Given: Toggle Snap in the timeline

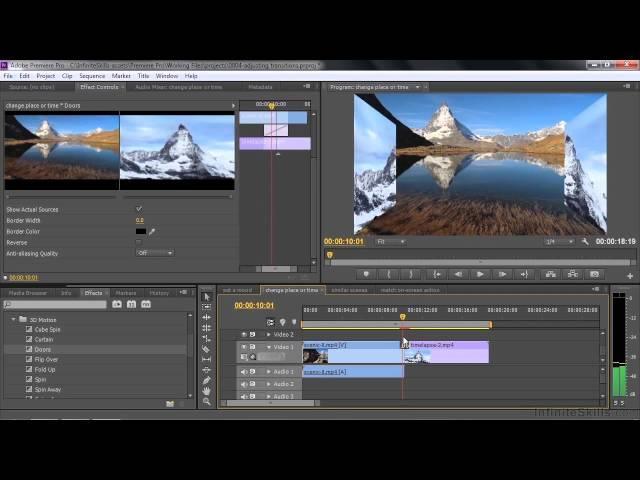Looking at the screenshot, I should click(271, 322).
